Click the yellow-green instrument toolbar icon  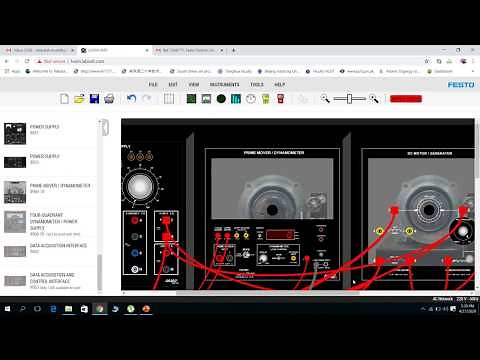[266, 99]
